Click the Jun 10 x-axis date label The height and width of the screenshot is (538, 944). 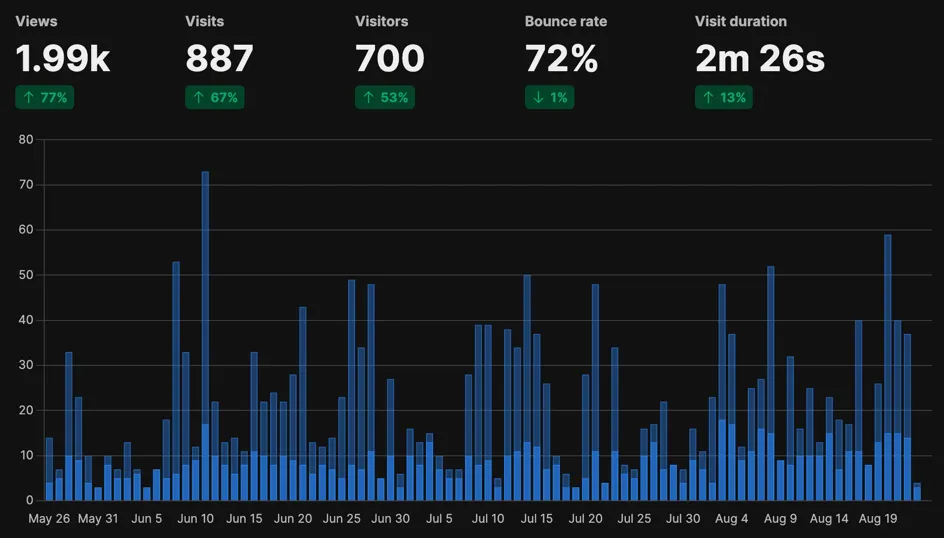click(x=195, y=519)
